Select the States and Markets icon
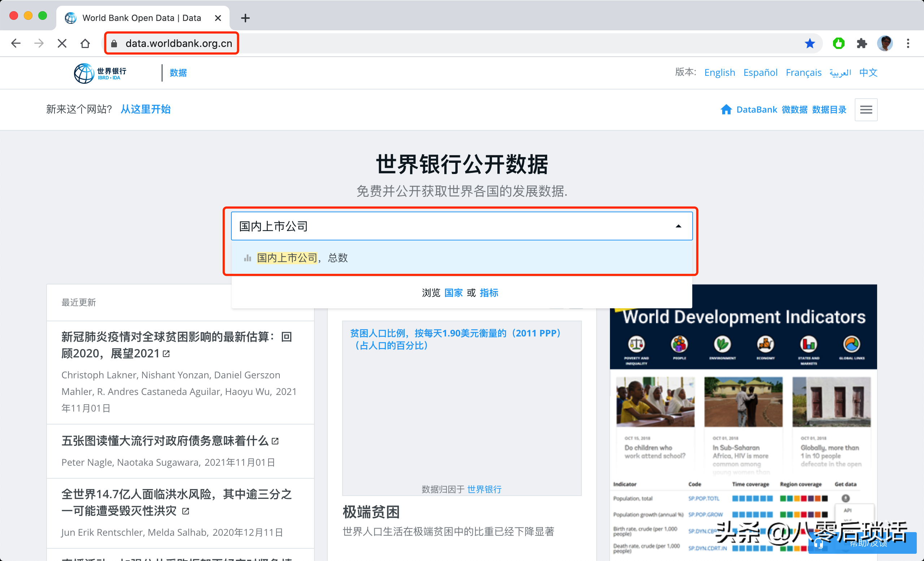The height and width of the screenshot is (561, 924). (808, 344)
